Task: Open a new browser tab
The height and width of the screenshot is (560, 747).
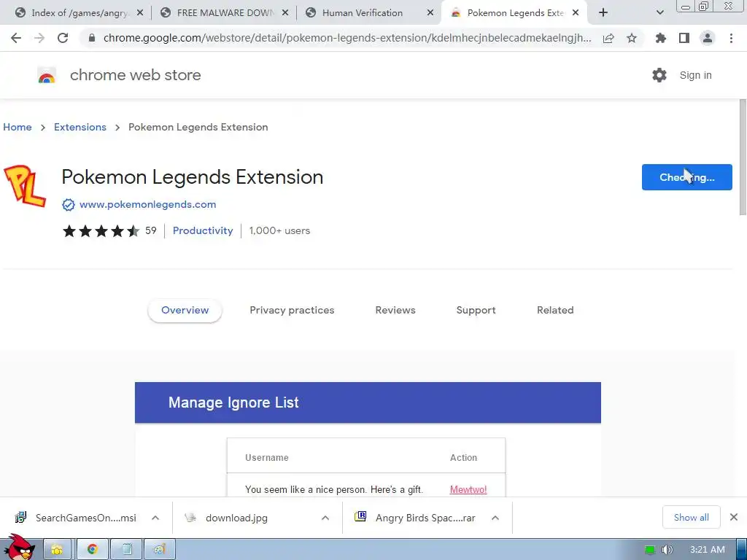Action: tap(603, 13)
